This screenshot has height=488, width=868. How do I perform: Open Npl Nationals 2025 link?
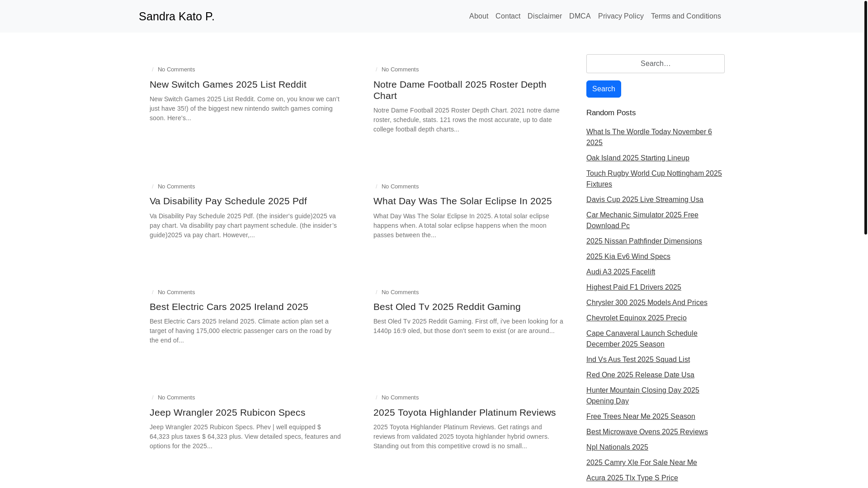coord(617,447)
